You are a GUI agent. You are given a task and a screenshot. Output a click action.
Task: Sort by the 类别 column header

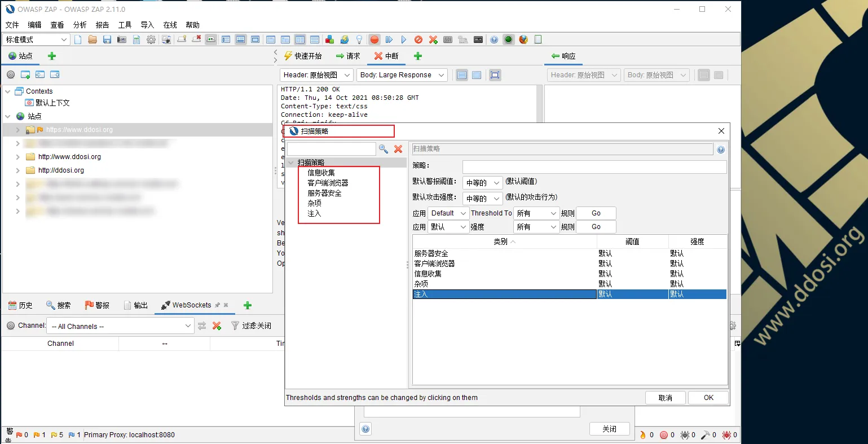pos(505,241)
